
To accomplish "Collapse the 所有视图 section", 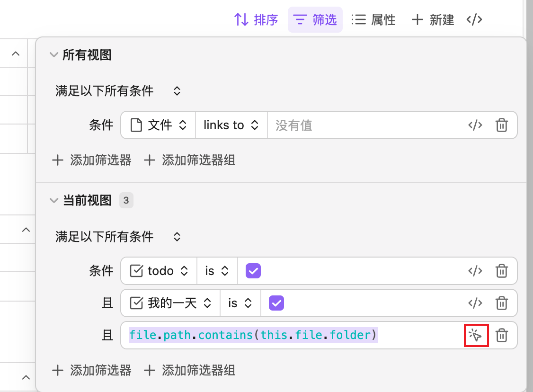I will (x=53, y=55).
